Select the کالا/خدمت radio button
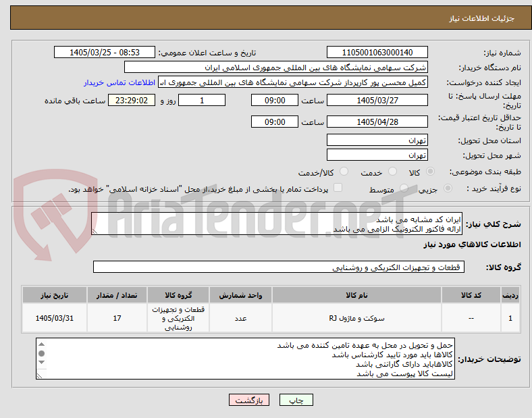This screenshot has width=532, height=418. coord(344,172)
